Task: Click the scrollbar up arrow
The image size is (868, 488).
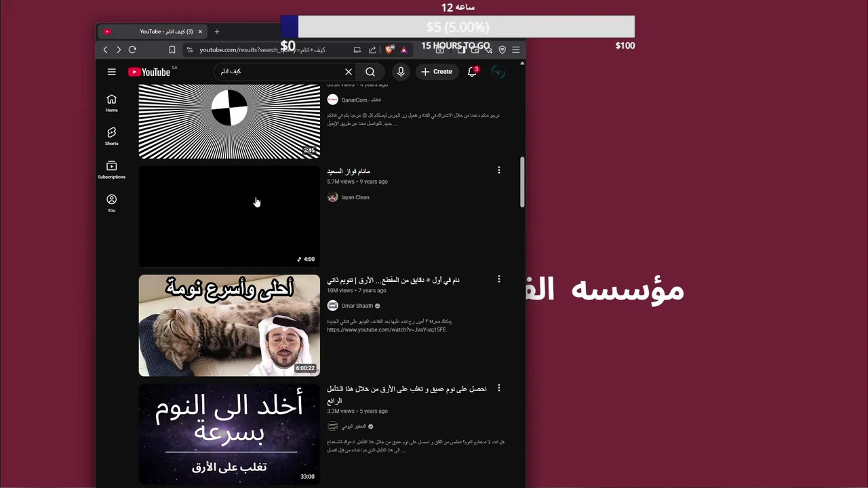Action: coord(522,63)
